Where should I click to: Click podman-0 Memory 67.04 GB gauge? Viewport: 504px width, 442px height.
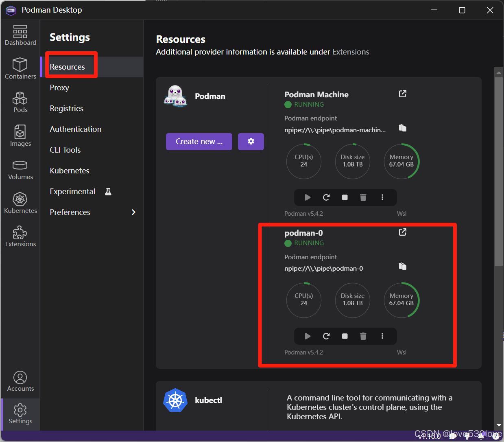401,300
